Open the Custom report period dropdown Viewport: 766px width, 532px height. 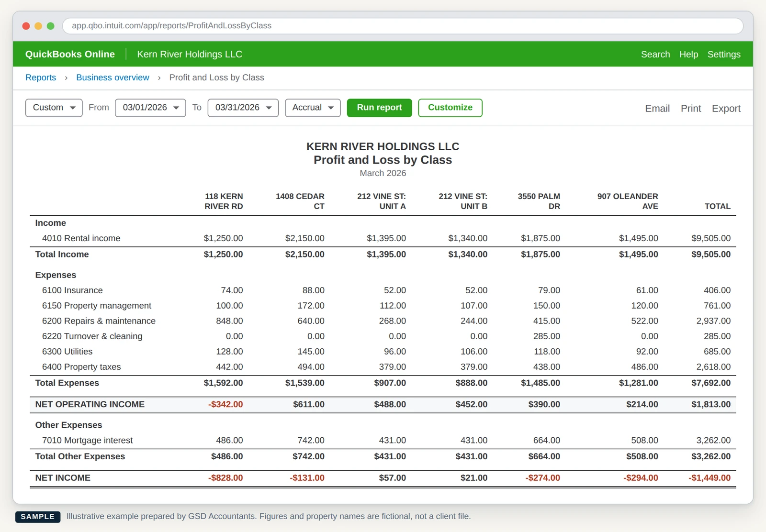click(54, 108)
